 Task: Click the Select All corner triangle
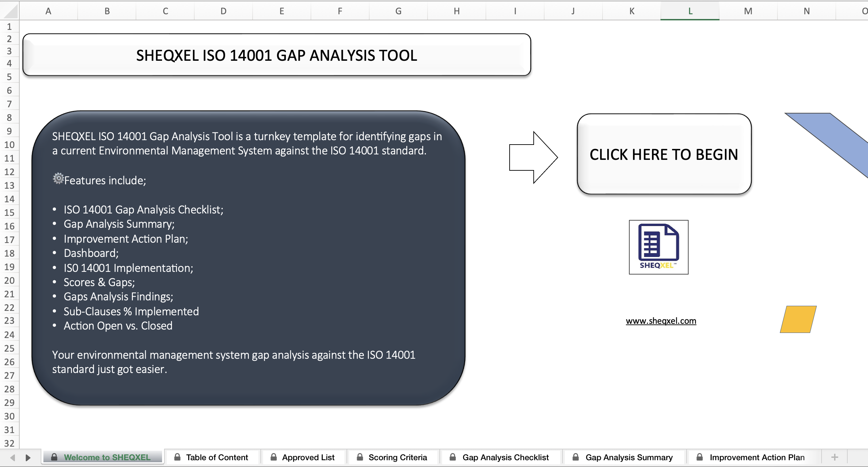pyautogui.click(x=9, y=11)
